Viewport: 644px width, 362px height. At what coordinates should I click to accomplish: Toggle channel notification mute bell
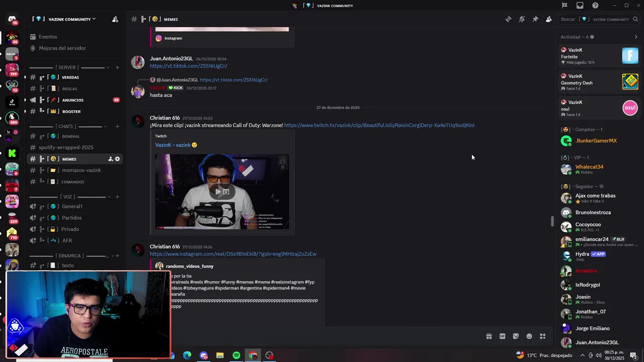[x=522, y=19]
